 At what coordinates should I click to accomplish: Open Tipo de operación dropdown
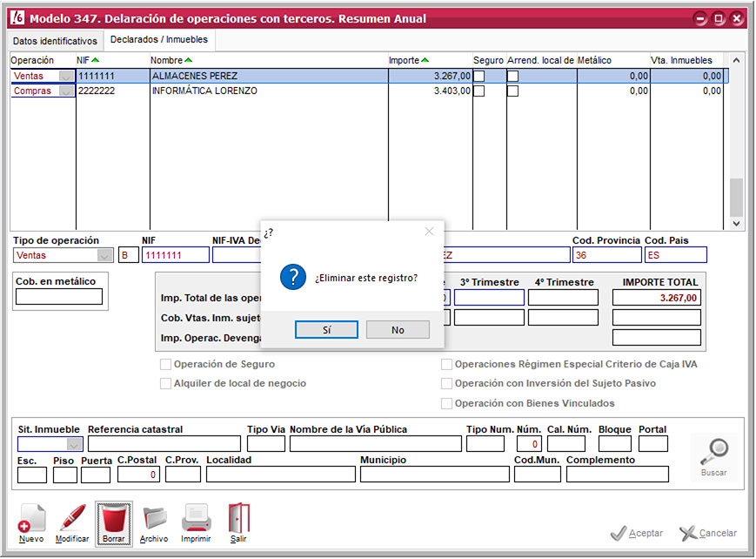(x=104, y=255)
